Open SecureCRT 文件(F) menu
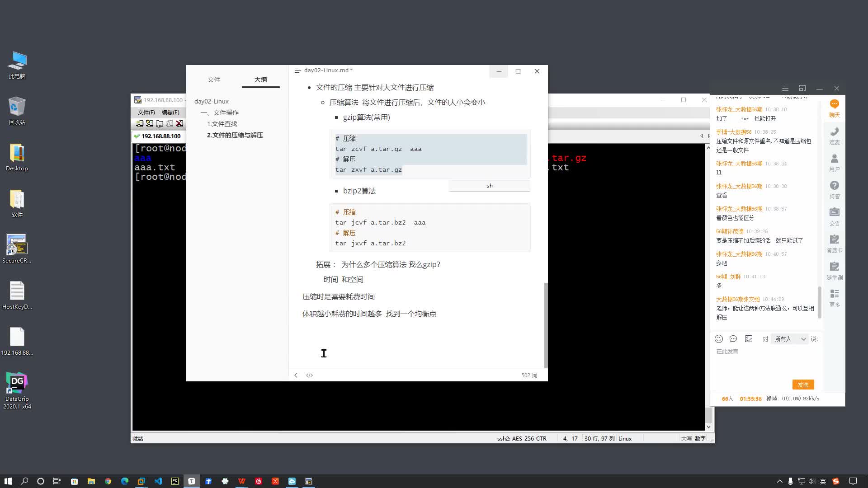Image resolution: width=868 pixels, height=488 pixels. tap(146, 112)
